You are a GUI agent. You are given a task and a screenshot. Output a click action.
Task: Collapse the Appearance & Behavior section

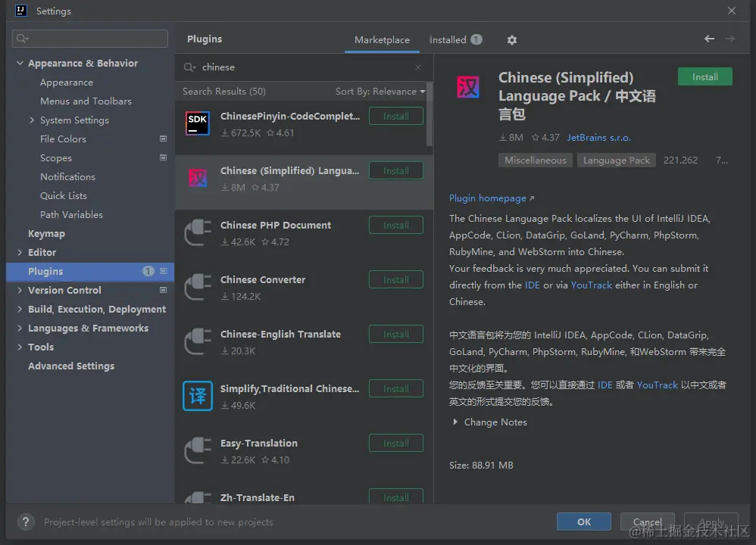(x=20, y=63)
